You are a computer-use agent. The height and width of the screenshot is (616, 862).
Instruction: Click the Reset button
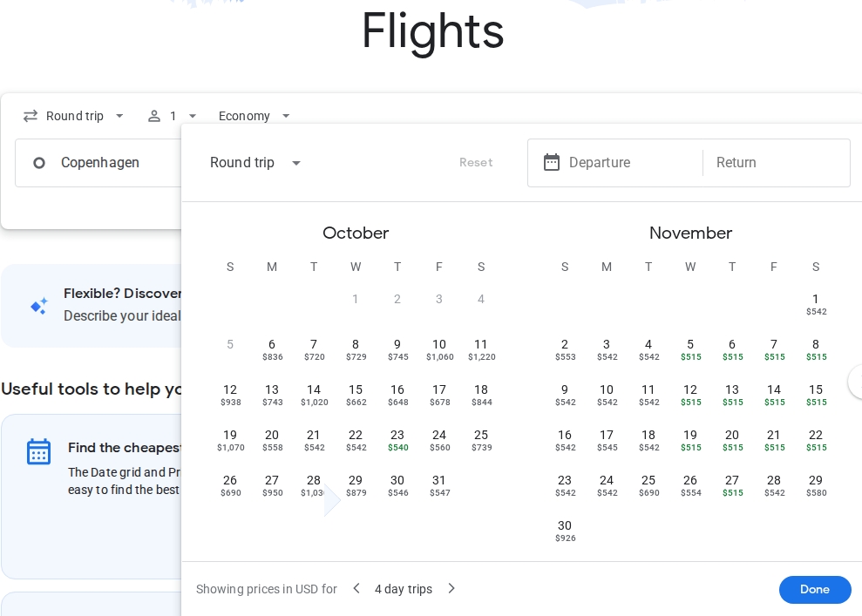click(x=476, y=163)
